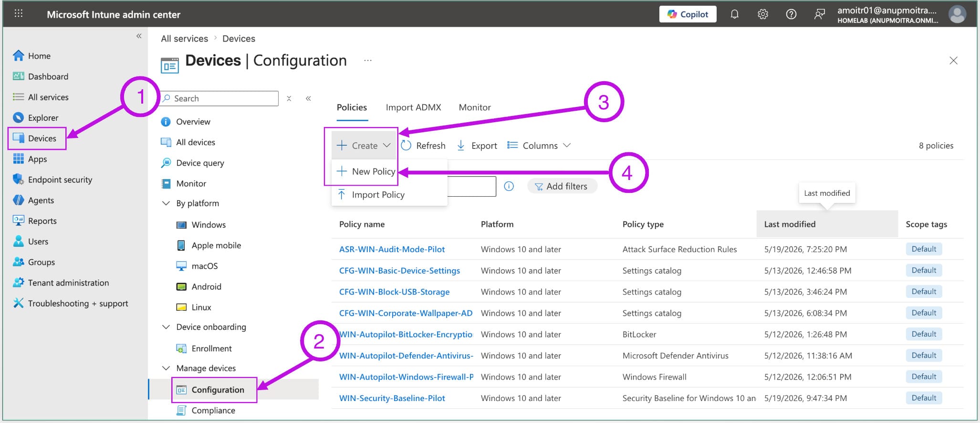This screenshot has height=423, width=980.
Task: Open the Create dropdown
Action: coord(364,146)
